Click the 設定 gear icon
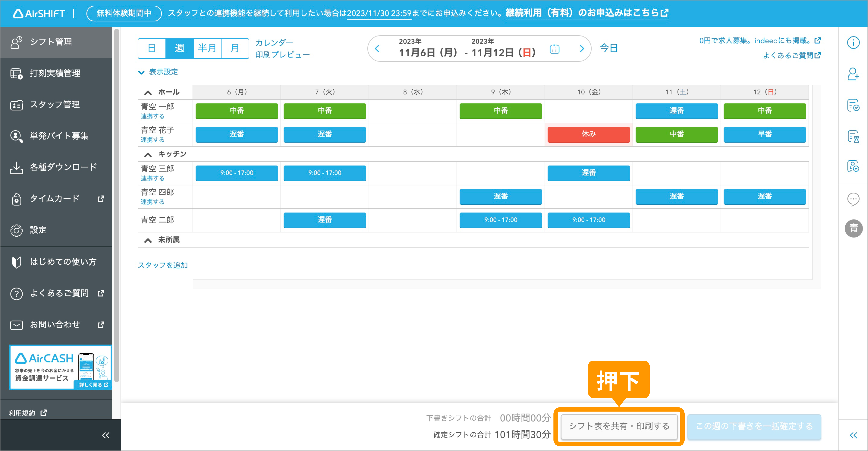Screen dimensions: 868x451 pos(16,230)
